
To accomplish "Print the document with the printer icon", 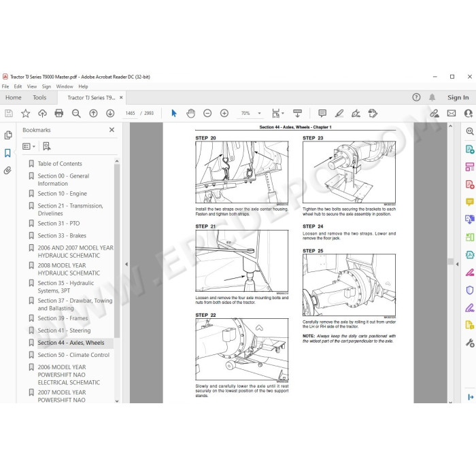I will (x=59, y=114).
